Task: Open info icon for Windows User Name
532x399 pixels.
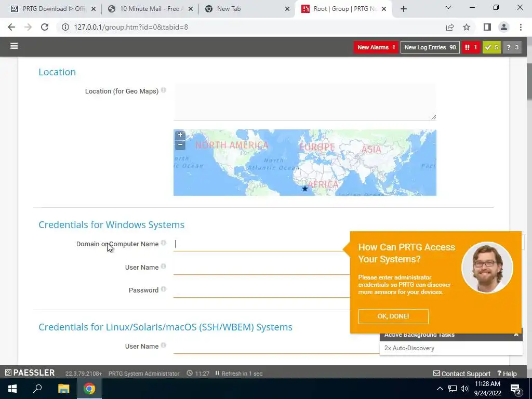Action: point(164,267)
